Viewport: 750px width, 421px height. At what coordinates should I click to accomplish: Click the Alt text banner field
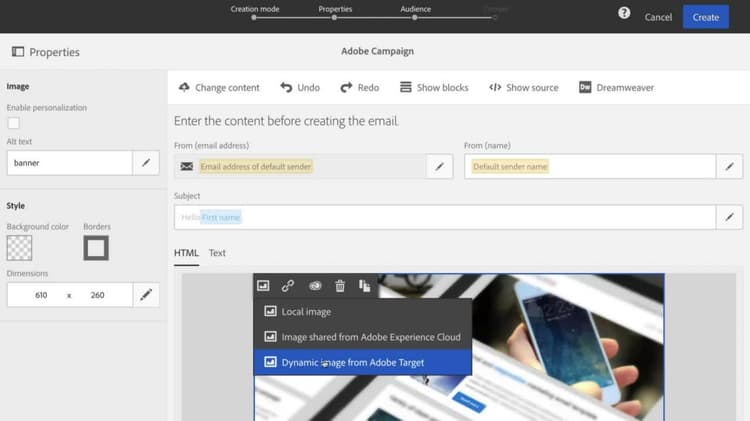[x=70, y=163]
